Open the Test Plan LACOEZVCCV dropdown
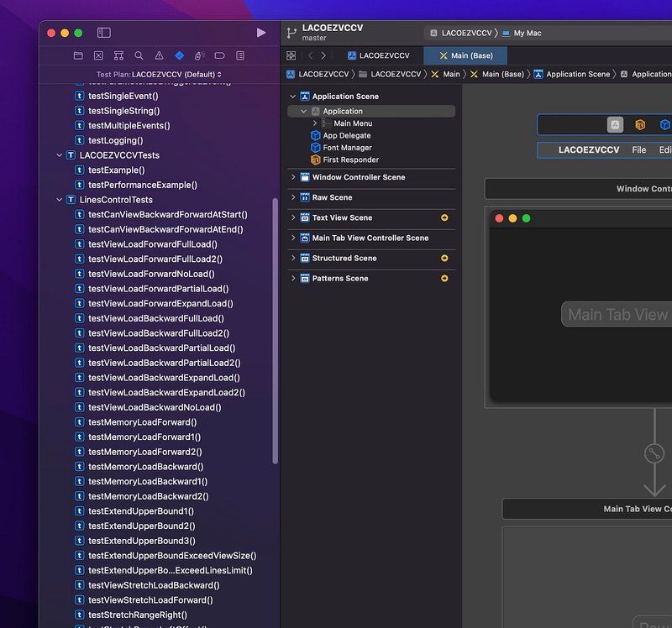672x628 pixels. 159,75
